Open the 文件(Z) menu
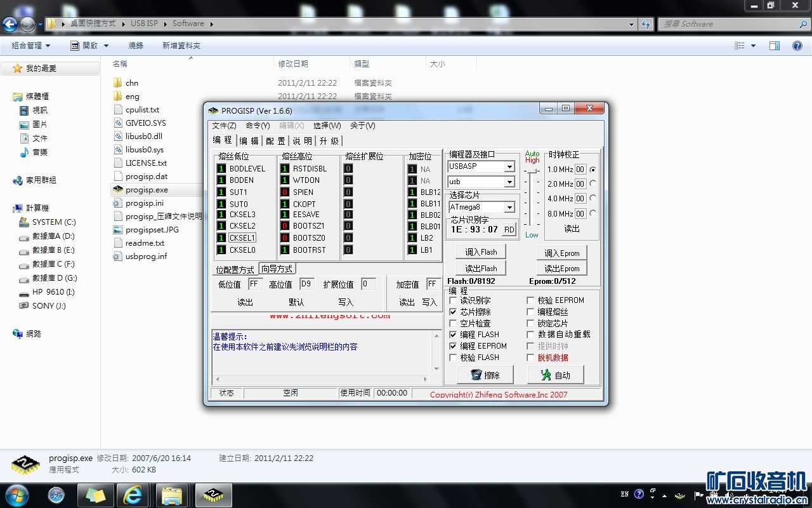This screenshot has height=508, width=812. point(224,126)
